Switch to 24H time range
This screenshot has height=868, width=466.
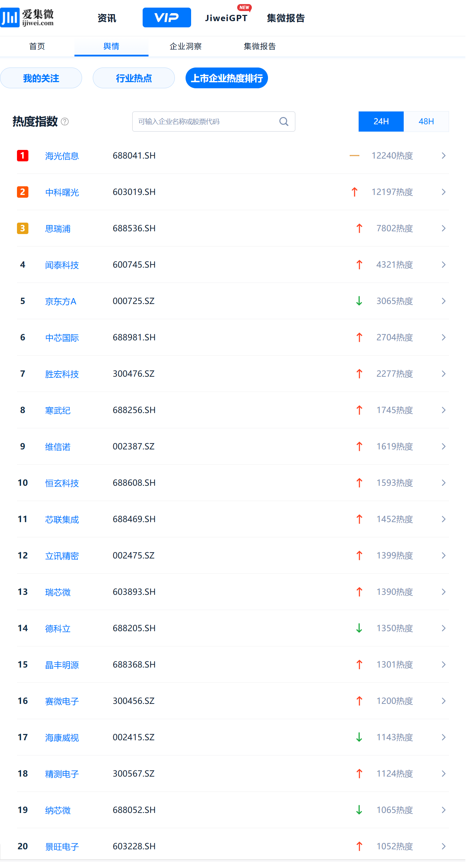pyautogui.click(x=381, y=122)
